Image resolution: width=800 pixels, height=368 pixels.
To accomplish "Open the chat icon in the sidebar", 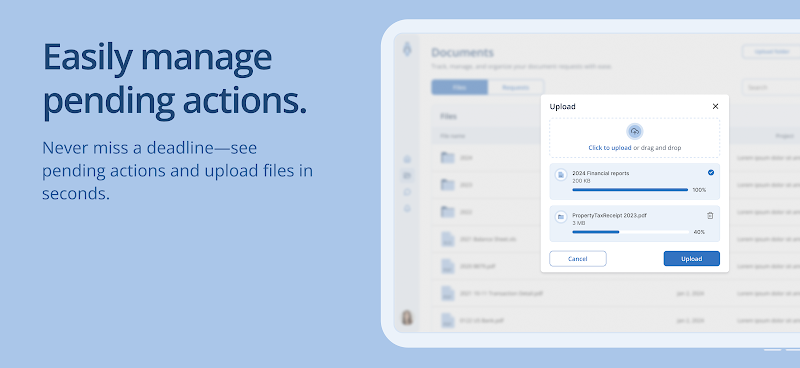I will (407, 192).
